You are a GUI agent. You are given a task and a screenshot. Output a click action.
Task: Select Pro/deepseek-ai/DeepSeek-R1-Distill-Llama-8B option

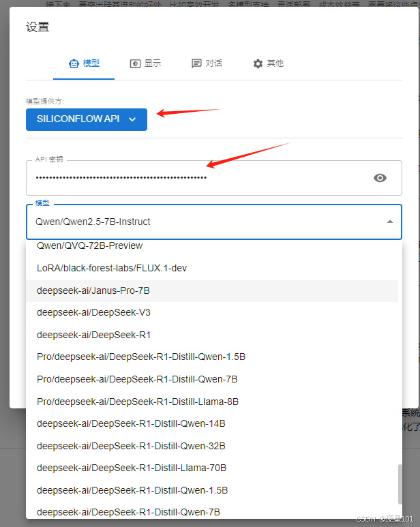tap(212, 402)
